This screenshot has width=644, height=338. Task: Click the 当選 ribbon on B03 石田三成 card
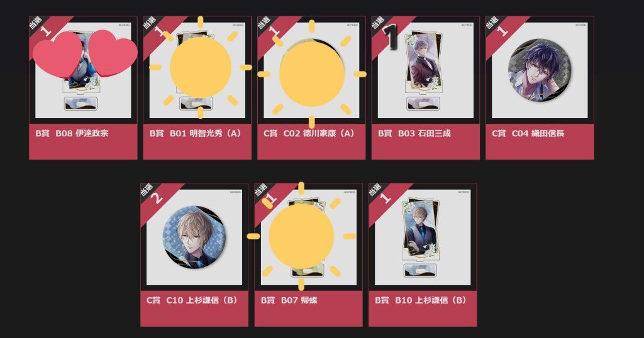pyautogui.click(x=389, y=33)
